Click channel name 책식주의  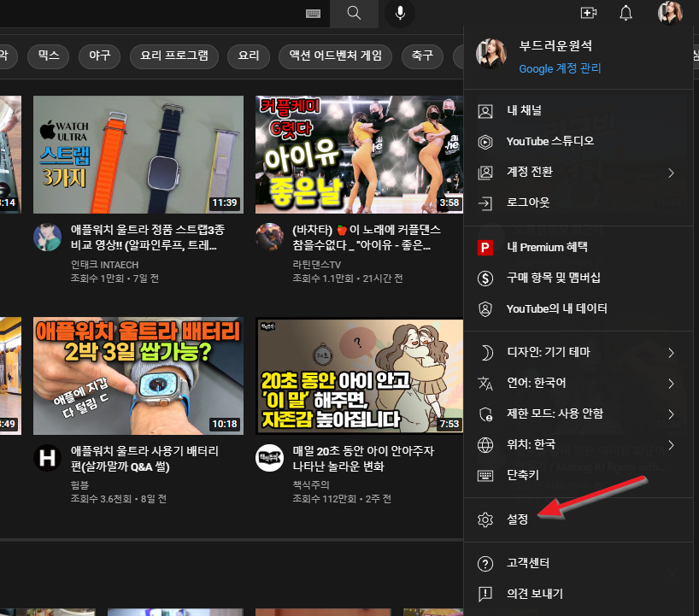click(311, 485)
